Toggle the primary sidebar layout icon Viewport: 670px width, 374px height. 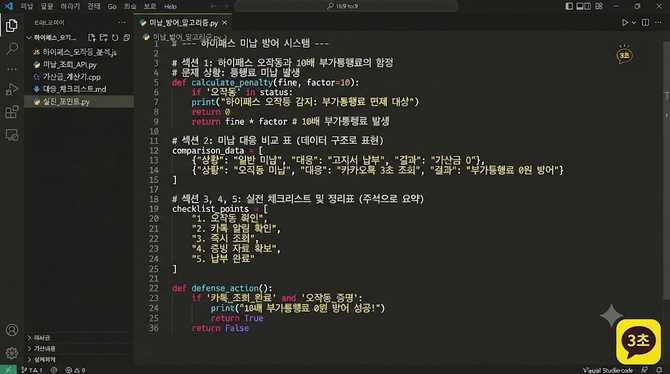pos(569,6)
